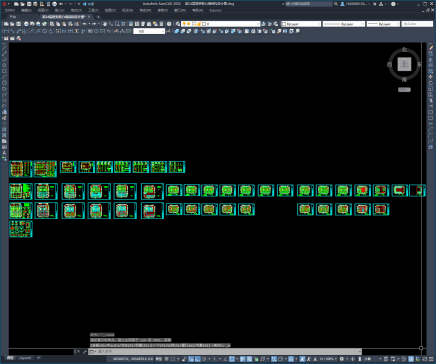
Task: Expand the dimension style dropdown showing 100
Action: coord(163,31)
